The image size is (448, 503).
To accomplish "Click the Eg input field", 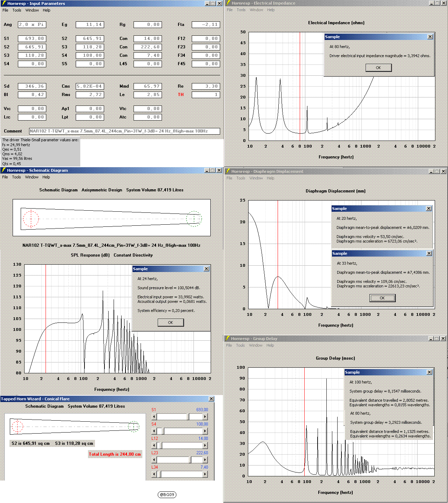I will [90, 25].
